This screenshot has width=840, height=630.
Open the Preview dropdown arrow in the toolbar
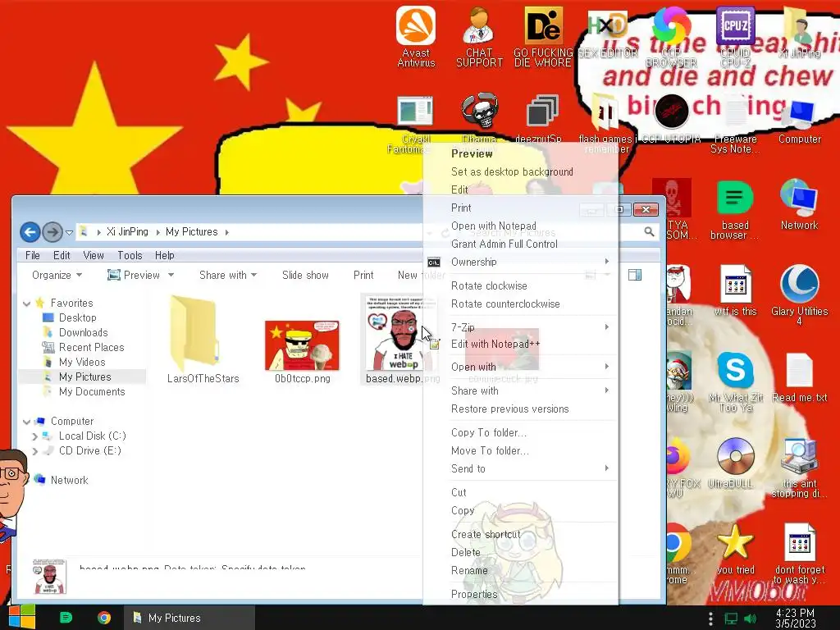click(x=171, y=275)
